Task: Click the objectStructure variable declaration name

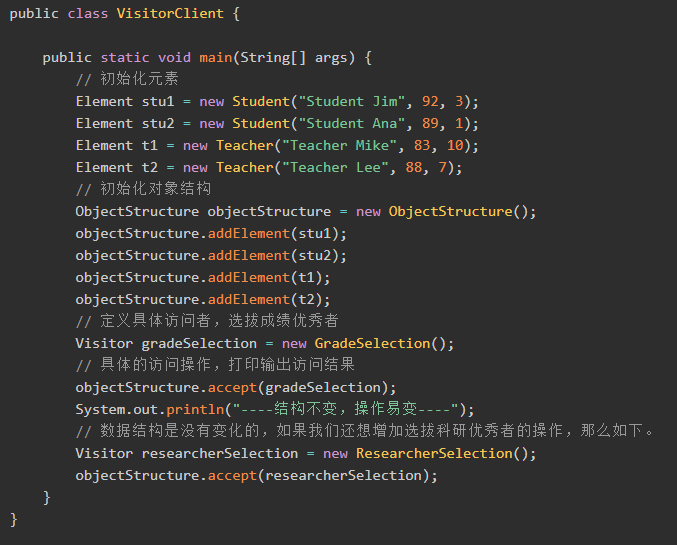Action: click(269, 212)
